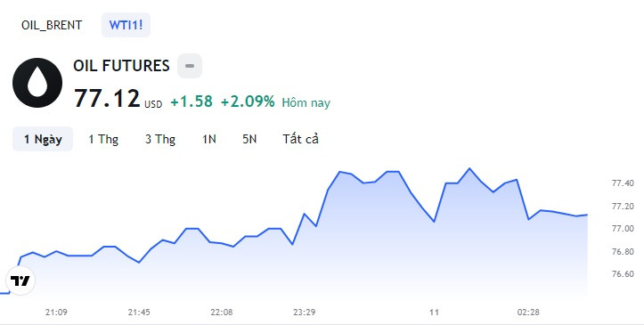This screenshot has height=325, width=644.
Task: Select the WTI1! tab
Action: [x=126, y=25]
